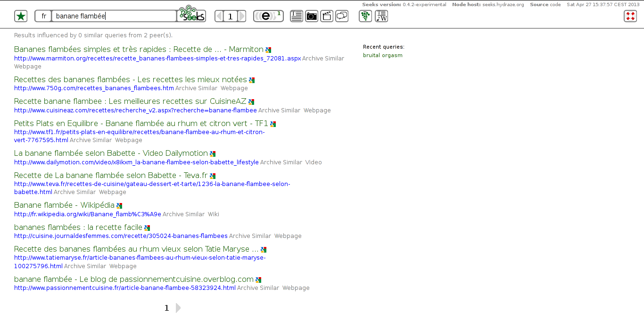Open 'bananes flambées : la recette facile' result
The image size is (644, 322).
pyautogui.click(x=78, y=227)
